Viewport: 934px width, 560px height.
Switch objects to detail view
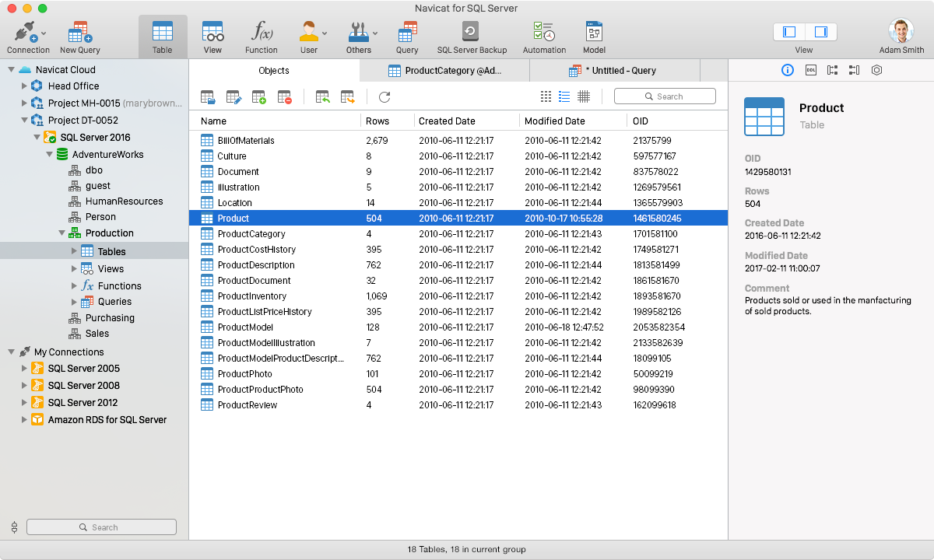point(584,96)
